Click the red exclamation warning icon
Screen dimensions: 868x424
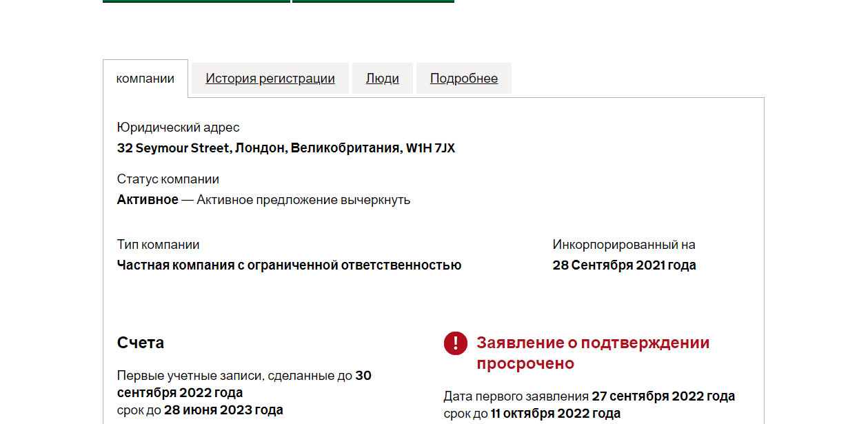pyautogui.click(x=456, y=343)
